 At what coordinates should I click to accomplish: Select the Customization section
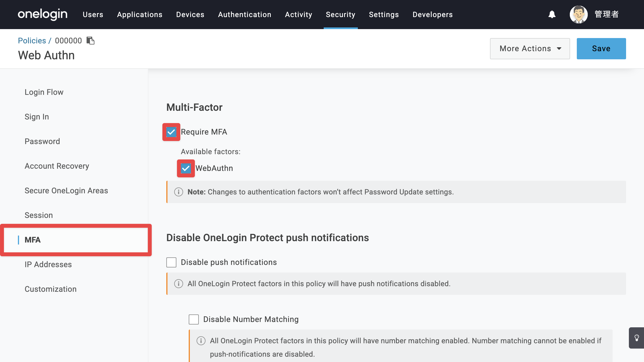click(50, 289)
